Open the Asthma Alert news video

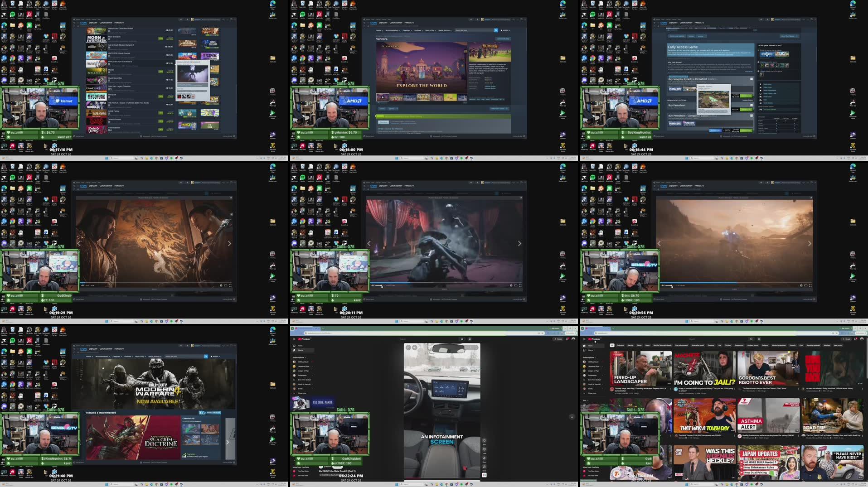(768, 415)
